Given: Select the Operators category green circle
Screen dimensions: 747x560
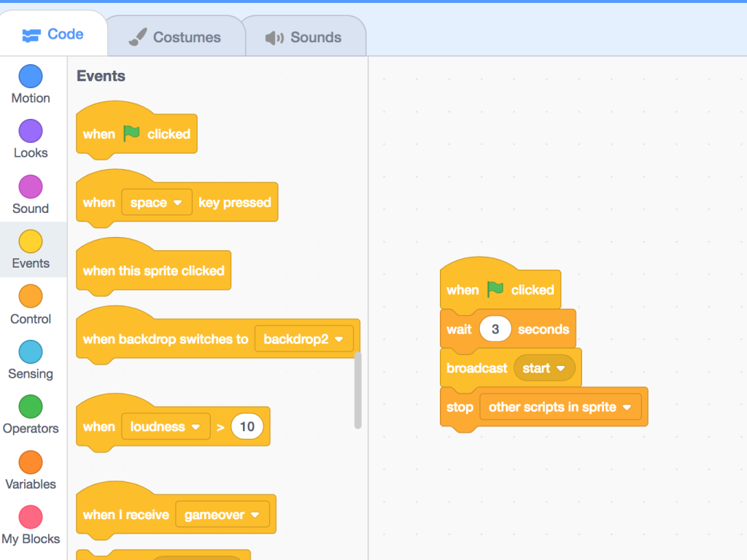Looking at the screenshot, I should (31, 407).
